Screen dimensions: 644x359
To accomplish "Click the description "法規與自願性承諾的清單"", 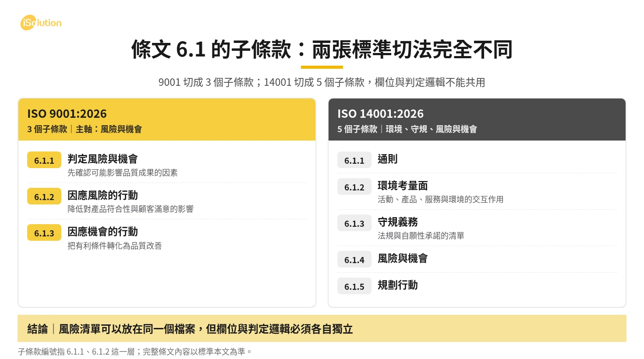I will (x=421, y=236).
